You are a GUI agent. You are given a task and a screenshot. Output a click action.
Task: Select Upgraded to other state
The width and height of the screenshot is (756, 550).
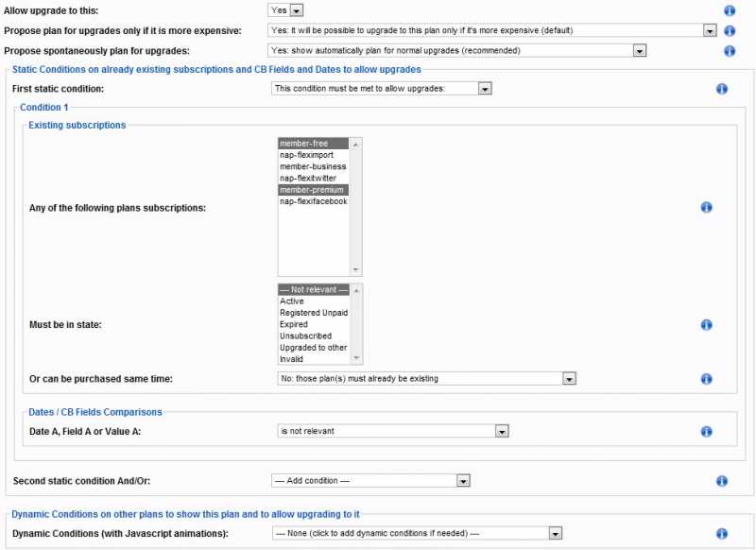click(314, 347)
